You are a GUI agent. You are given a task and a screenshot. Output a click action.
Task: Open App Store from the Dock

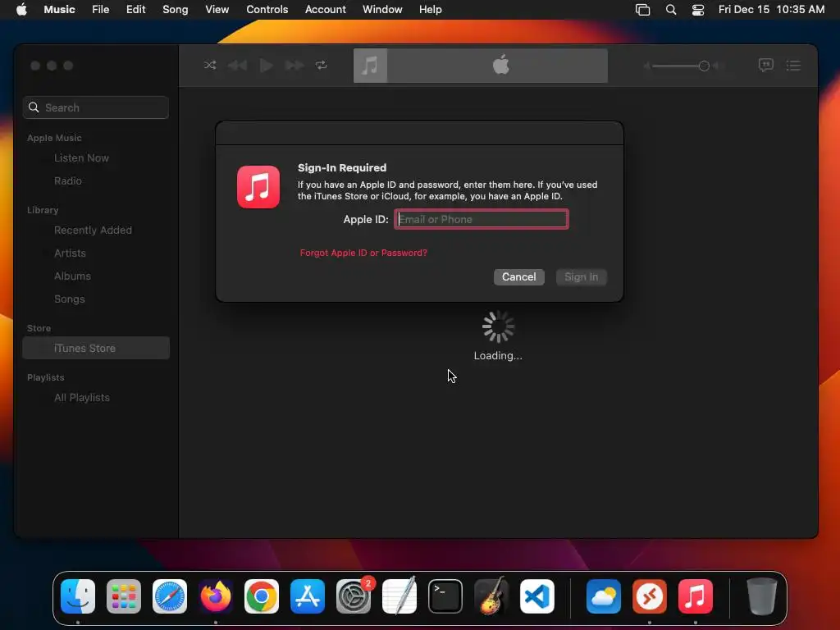coord(308,596)
